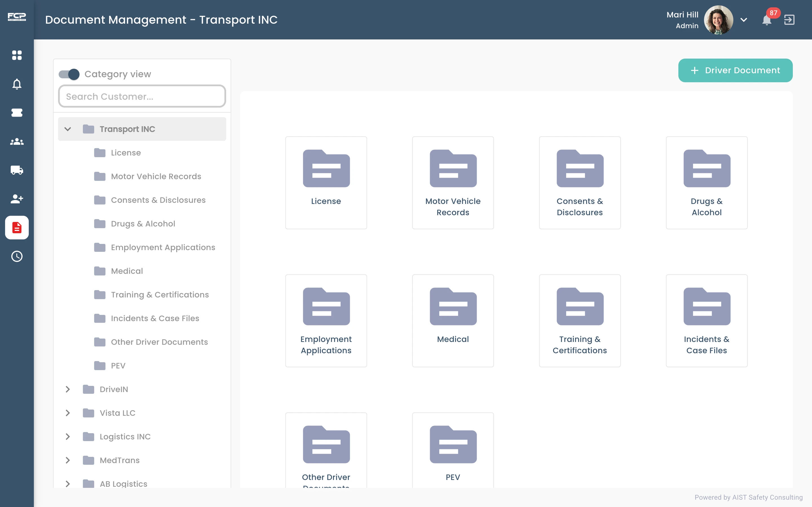Screen dimensions: 812x507
Task: Open the clock history sidebar icon
Action: pos(17,257)
